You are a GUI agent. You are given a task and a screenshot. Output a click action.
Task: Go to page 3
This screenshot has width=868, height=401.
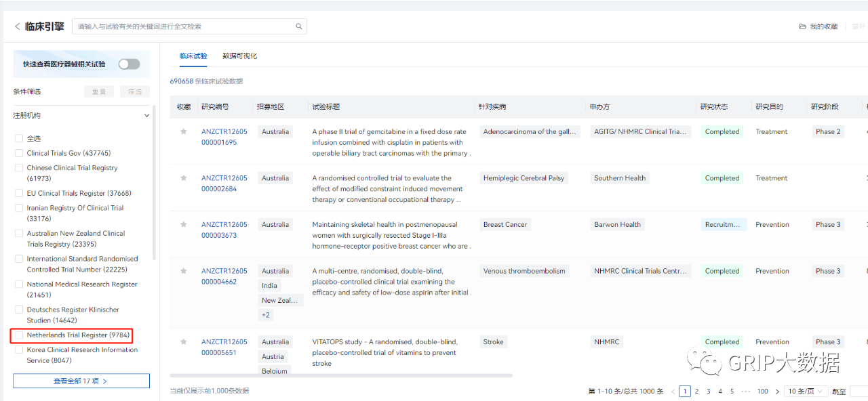click(x=709, y=392)
